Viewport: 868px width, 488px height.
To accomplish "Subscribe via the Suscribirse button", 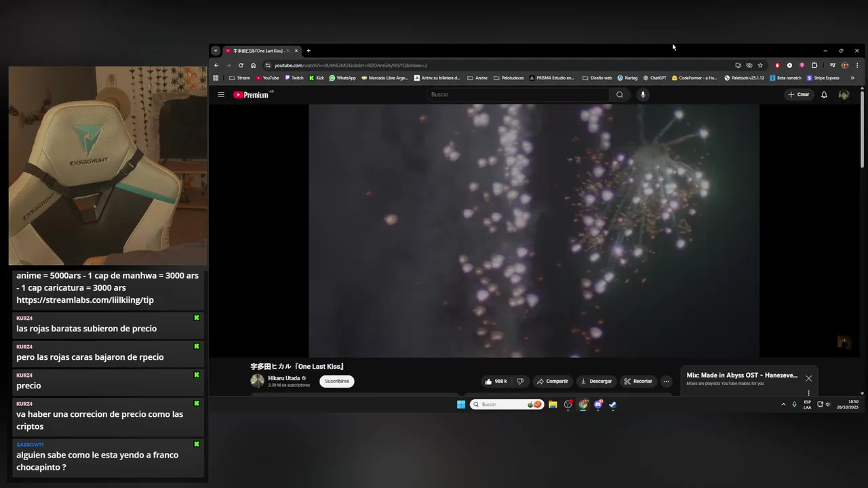I will [337, 382].
